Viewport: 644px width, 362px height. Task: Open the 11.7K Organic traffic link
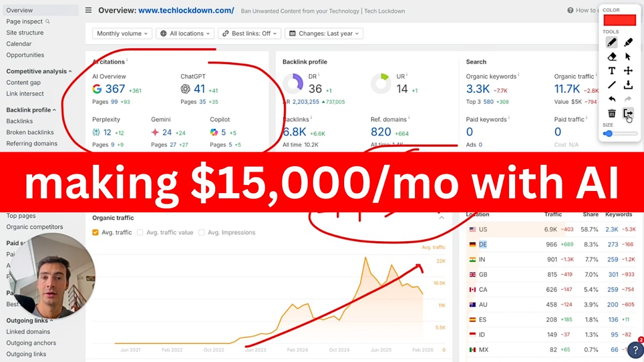(567, 89)
